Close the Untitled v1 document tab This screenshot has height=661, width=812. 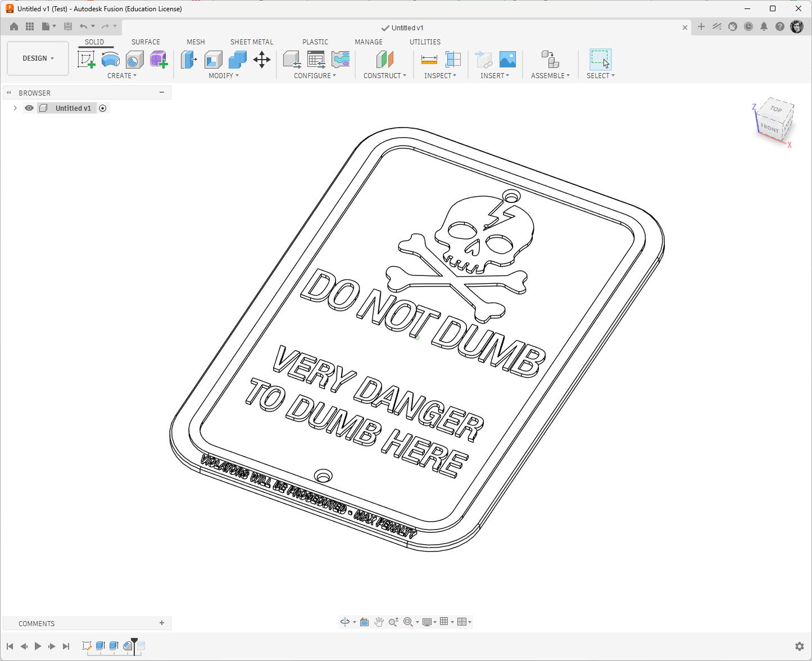[x=685, y=28]
